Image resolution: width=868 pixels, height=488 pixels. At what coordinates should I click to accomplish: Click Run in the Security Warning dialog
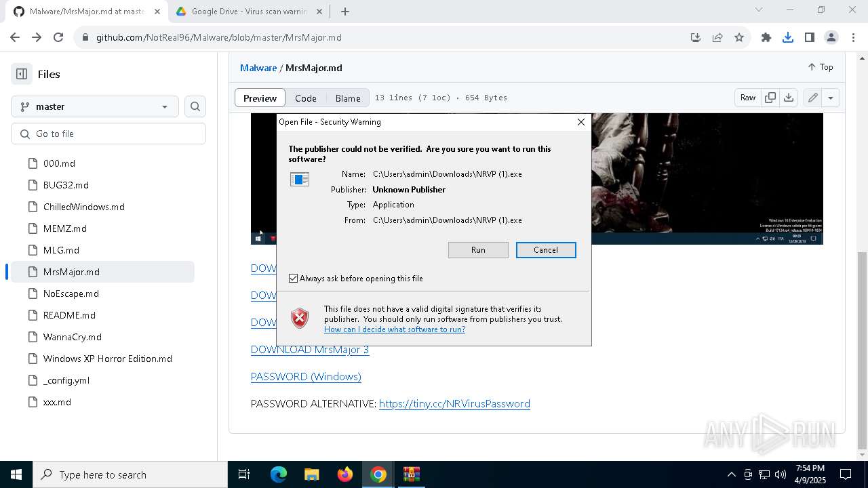coord(478,250)
